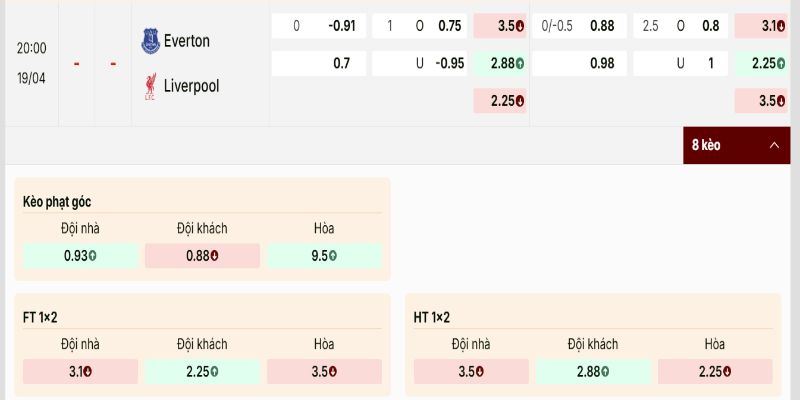The height and width of the screenshot is (400, 800).
Task: Choose the 0/-0.5 handicap 0.88 odds
Action: click(579, 26)
